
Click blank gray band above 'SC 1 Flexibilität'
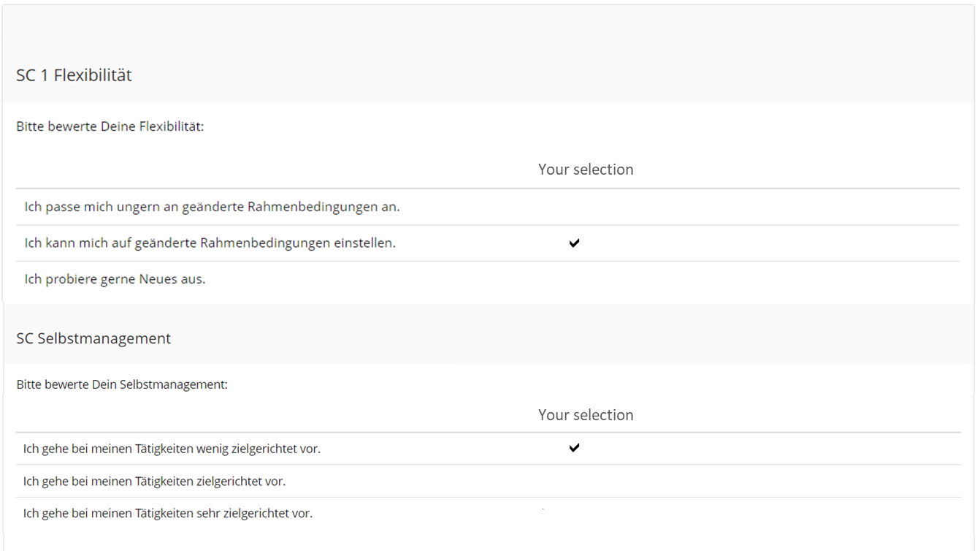point(489,33)
